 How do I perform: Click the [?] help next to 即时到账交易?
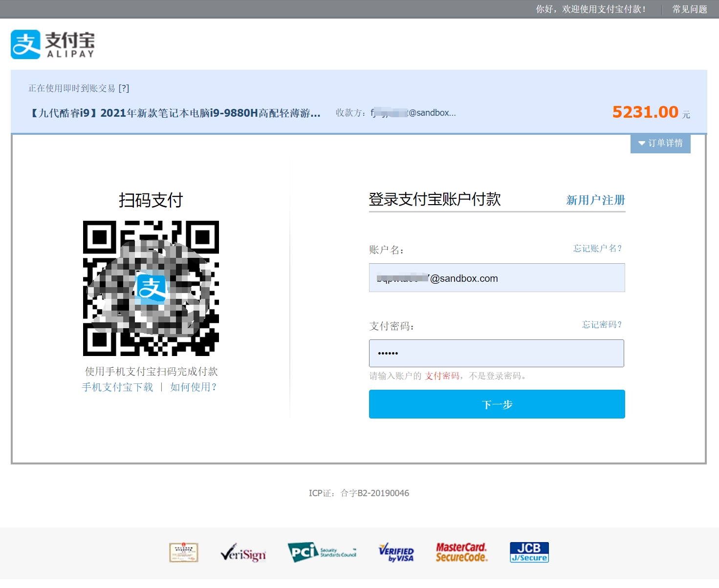click(x=124, y=88)
